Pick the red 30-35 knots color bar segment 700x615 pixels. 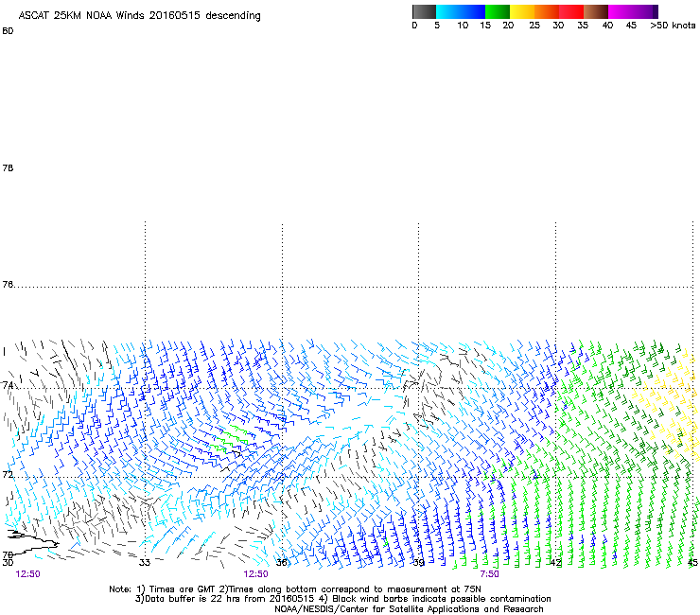click(x=571, y=11)
